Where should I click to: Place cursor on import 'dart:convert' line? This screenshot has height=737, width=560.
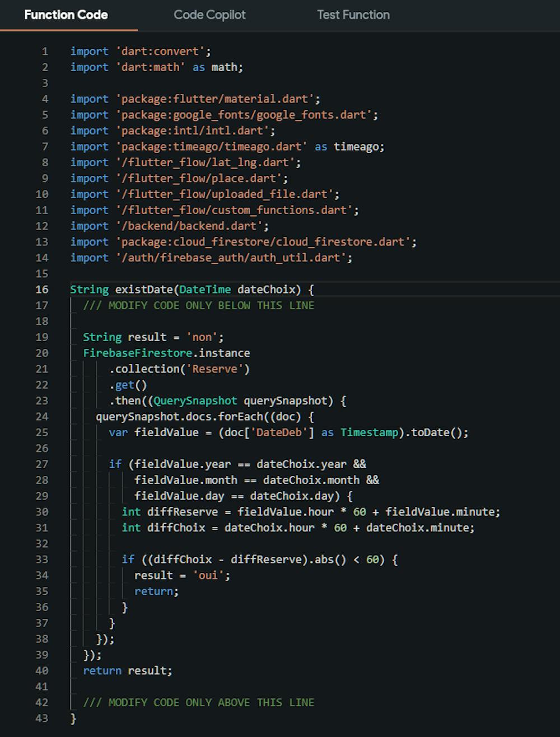click(141, 52)
